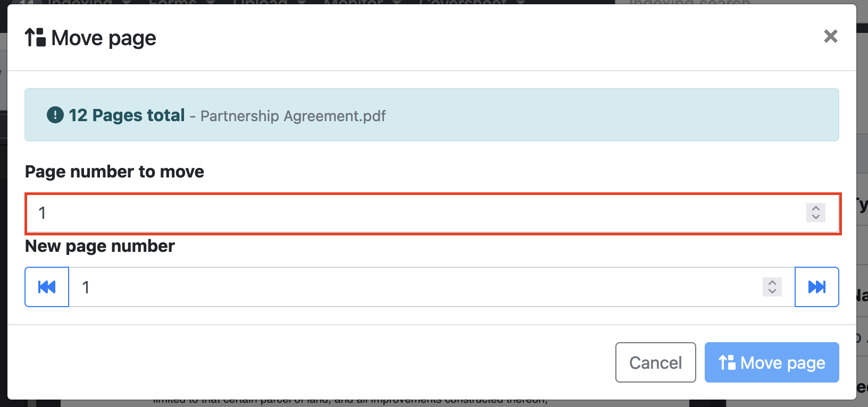Image resolution: width=868 pixels, height=407 pixels.
Task: Click into the New page number field
Action: coord(415,287)
